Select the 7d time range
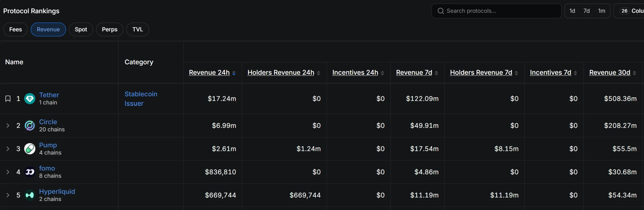 [587, 11]
